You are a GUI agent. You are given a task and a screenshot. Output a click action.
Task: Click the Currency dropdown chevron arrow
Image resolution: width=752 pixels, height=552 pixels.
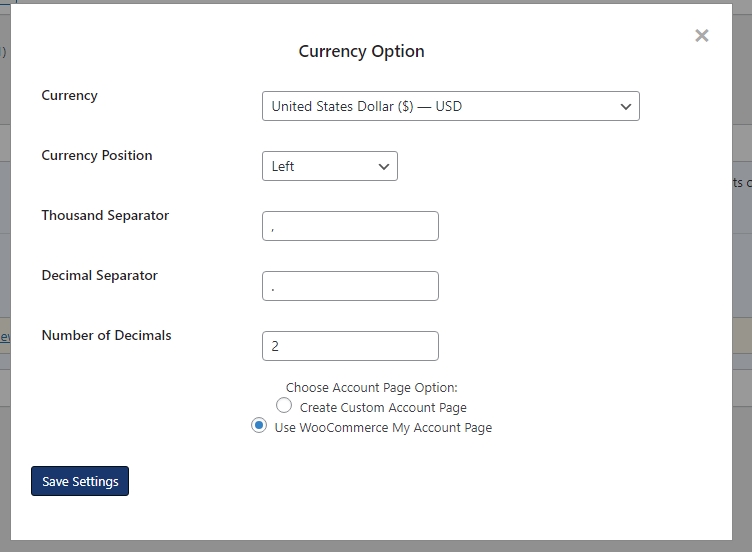626,107
